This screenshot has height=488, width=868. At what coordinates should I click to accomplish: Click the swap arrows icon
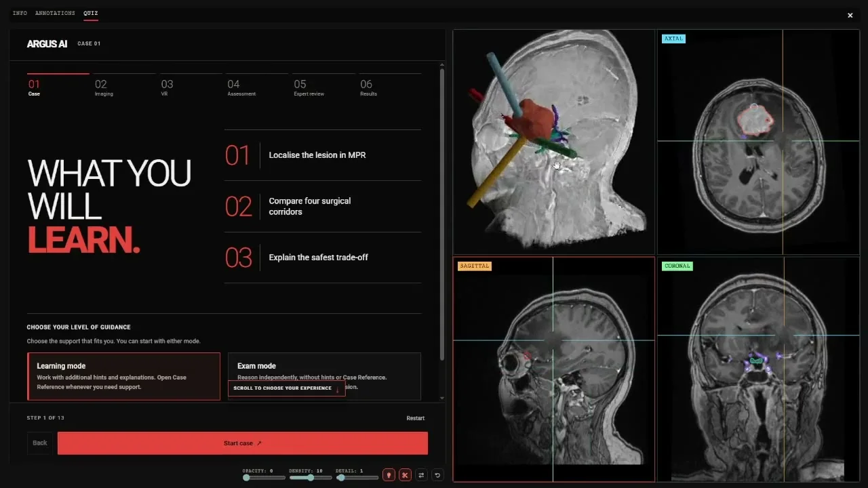tap(421, 475)
